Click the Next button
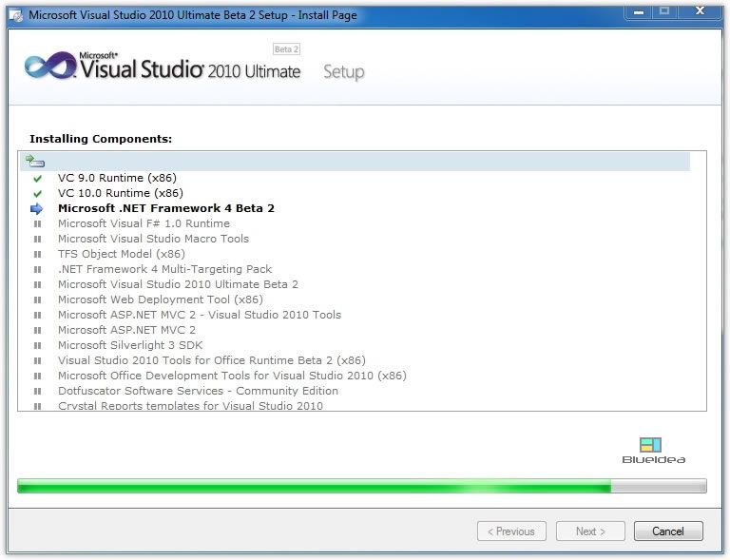730x560 pixels. point(590,531)
